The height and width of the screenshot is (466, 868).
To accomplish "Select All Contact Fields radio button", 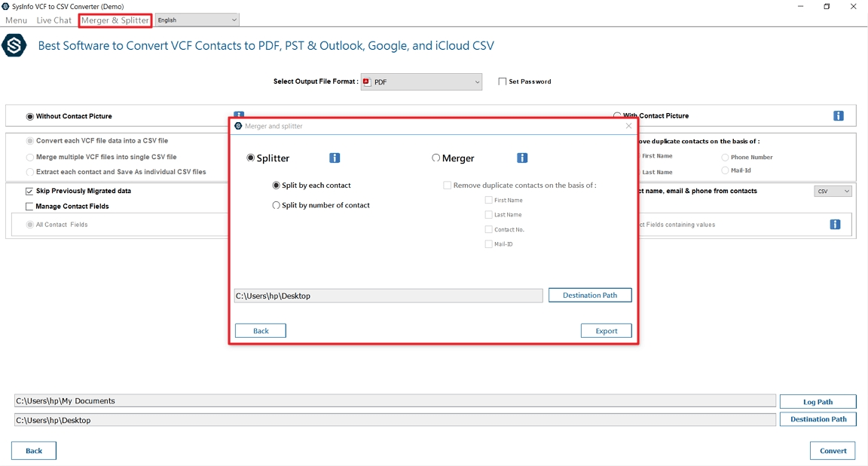I will pyautogui.click(x=30, y=225).
